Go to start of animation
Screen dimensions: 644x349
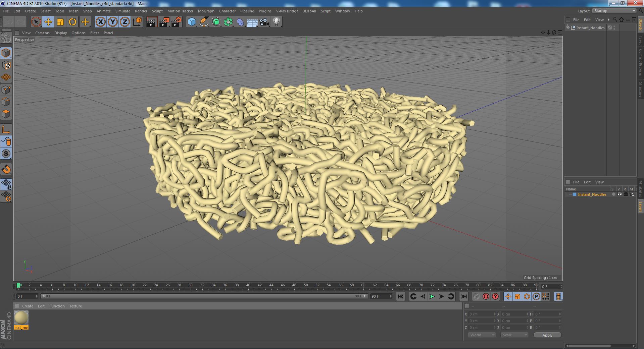tap(400, 296)
